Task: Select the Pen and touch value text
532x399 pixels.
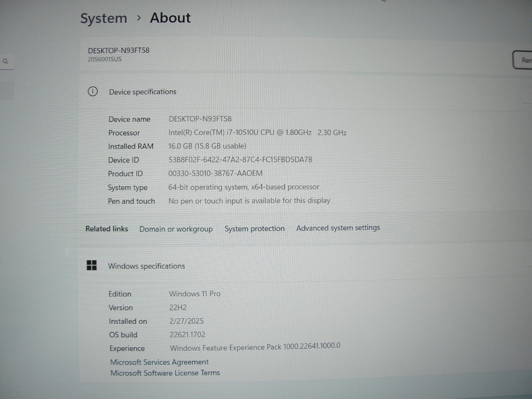Action: [249, 201]
